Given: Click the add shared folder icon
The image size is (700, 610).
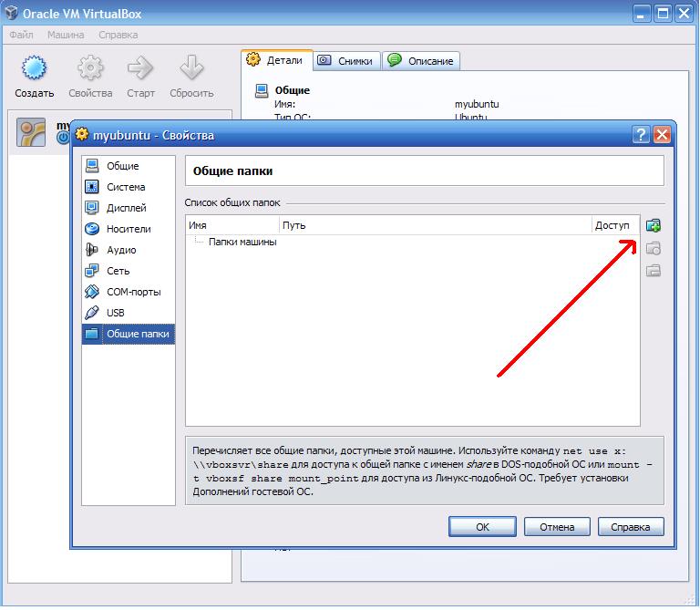Looking at the screenshot, I should 654,225.
